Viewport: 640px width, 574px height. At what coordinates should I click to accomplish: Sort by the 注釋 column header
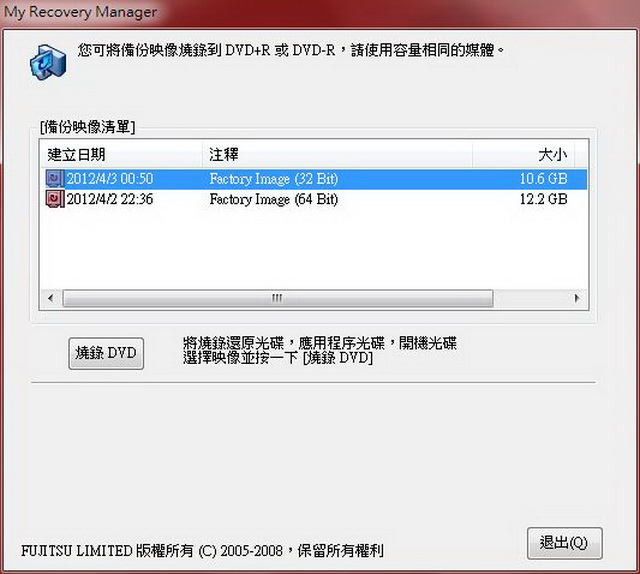338,155
